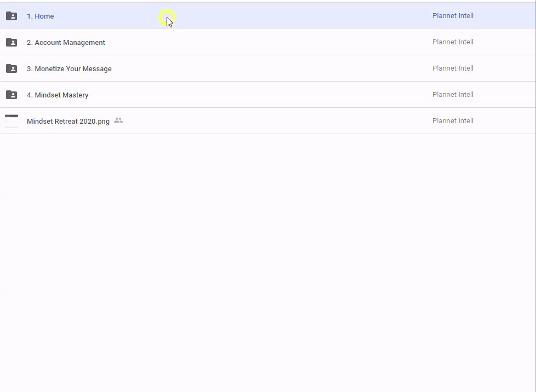Viewport: 536px width, 392px height.
Task: Click the Mindset Mastery shared folder icon
Action: 12,95
